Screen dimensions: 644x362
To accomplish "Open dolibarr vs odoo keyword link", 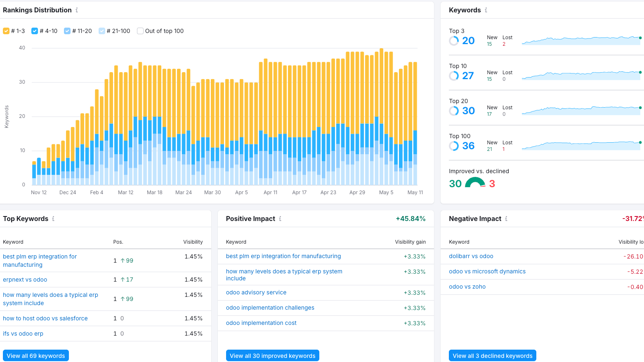I will (471, 256).
